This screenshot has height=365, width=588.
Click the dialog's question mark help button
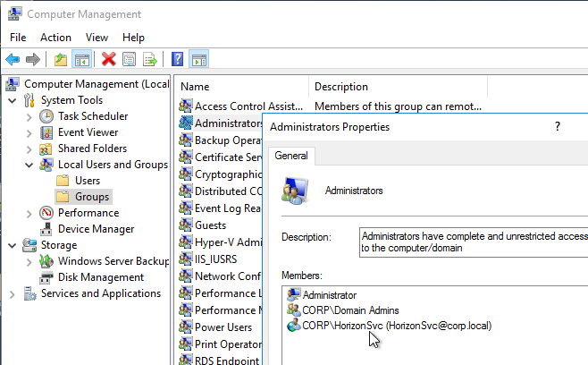pyautogui.click(x=558, y=126)
